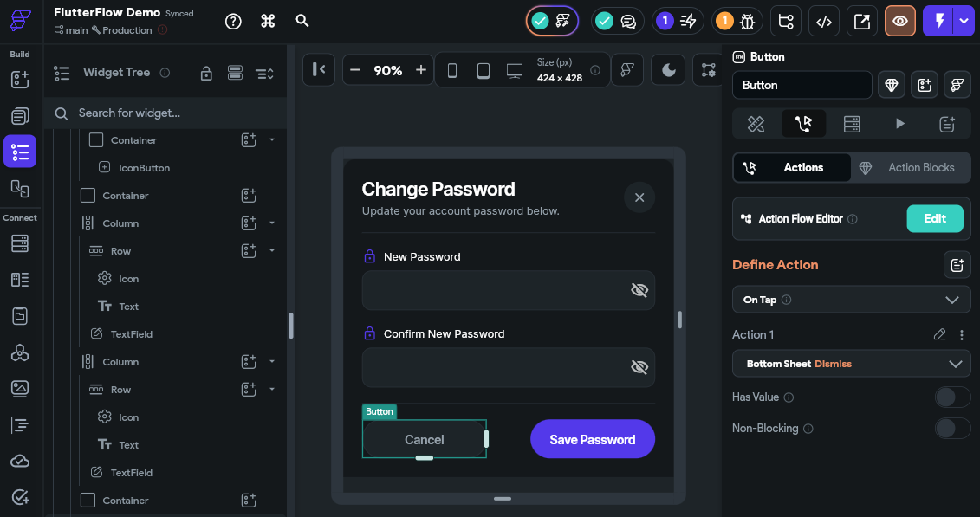Viewport: 980px width, 517px height.
Task: Click the search magnifier in top bar
Action: [x=302, y=21]
